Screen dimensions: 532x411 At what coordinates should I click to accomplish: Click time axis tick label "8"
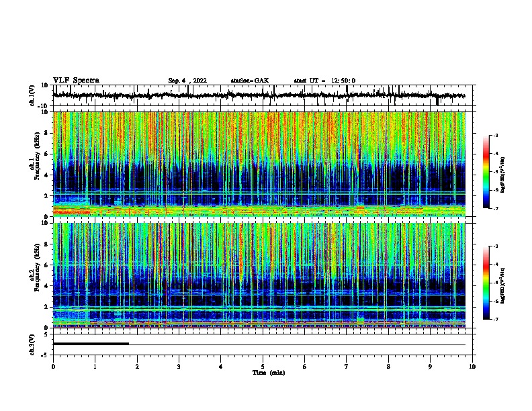click(388, 367)
